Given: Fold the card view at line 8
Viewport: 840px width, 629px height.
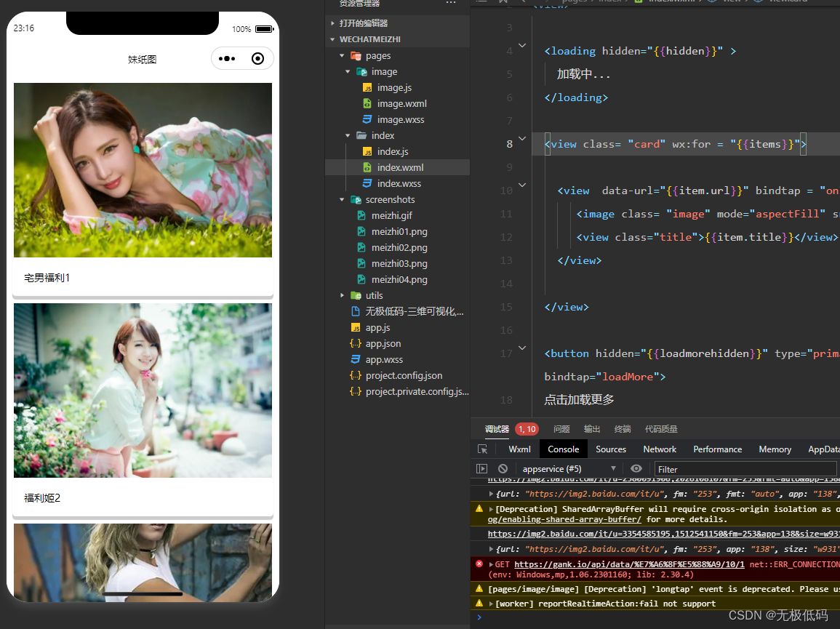Looking at the screenshot, I should 522,139.
